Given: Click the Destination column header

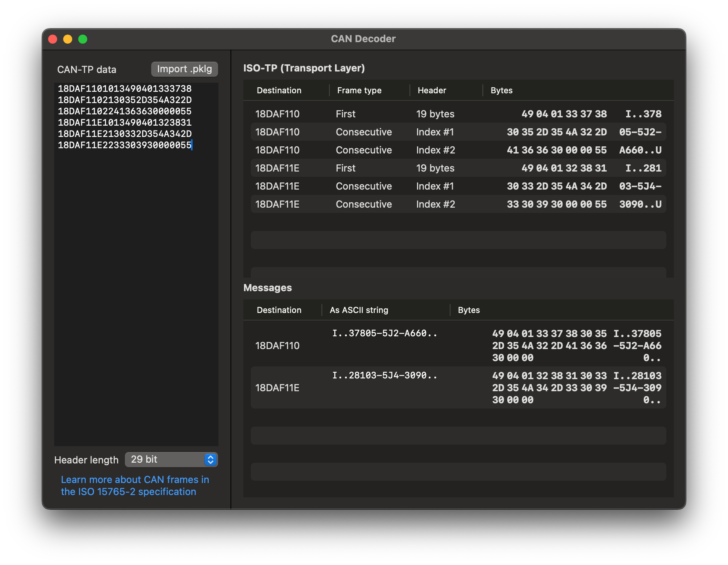Looking at the screenshot, I should [x=279, y=90].
